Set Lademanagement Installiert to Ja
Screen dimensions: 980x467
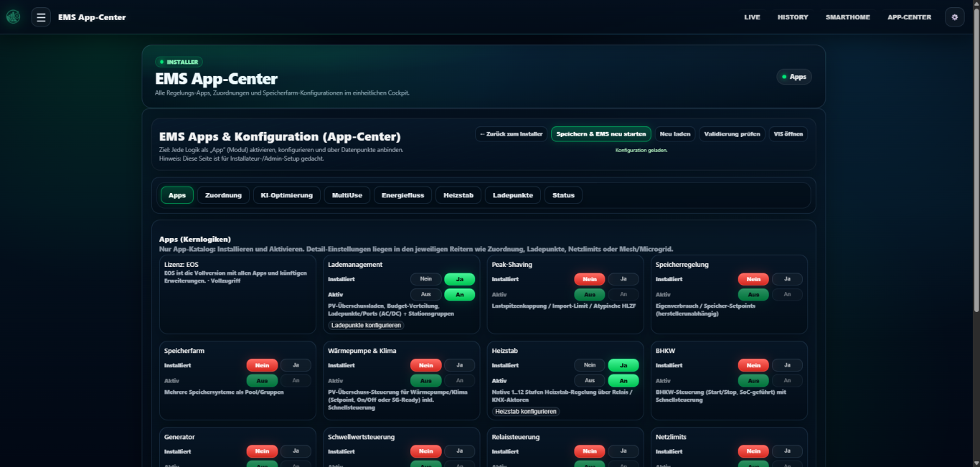(459, 279)
